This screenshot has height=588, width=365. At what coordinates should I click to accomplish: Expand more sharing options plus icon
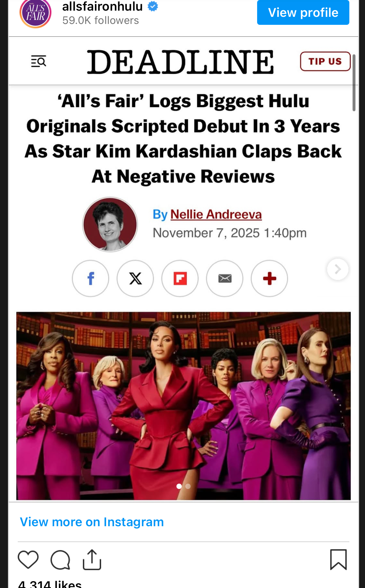click(x=269, y=278)
